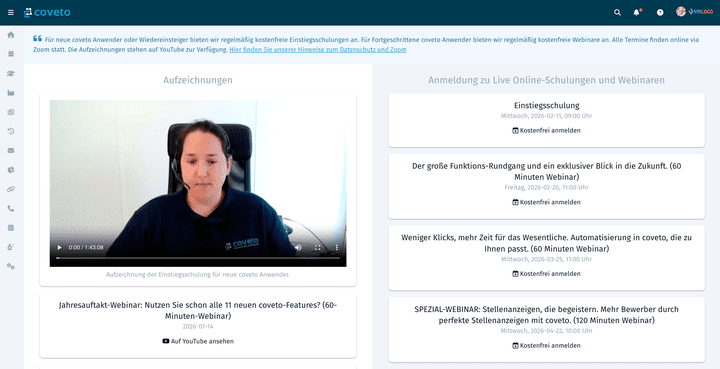Open the envelope mail sidebar icon
Viewport: 720px width, 369px height.
click(x=11, y=151)
